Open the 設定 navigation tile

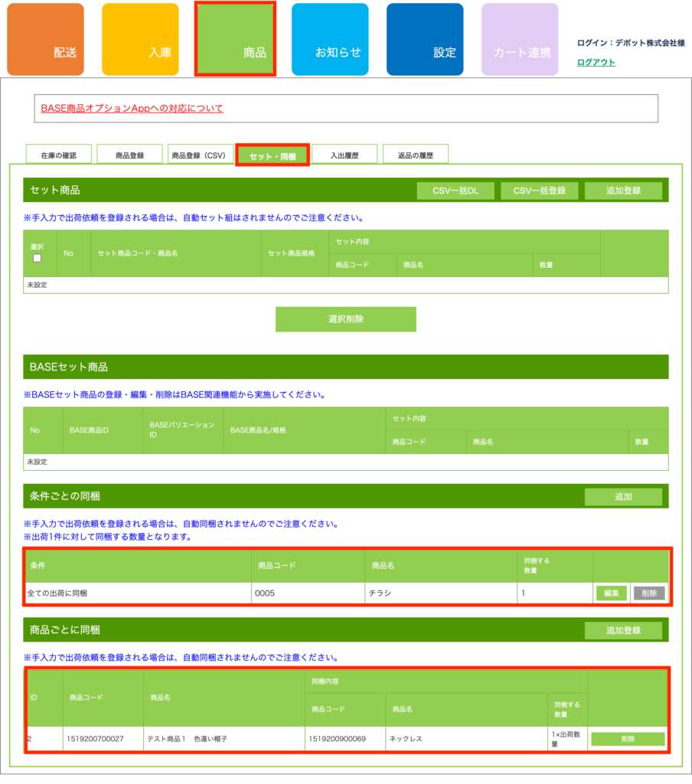425,40
